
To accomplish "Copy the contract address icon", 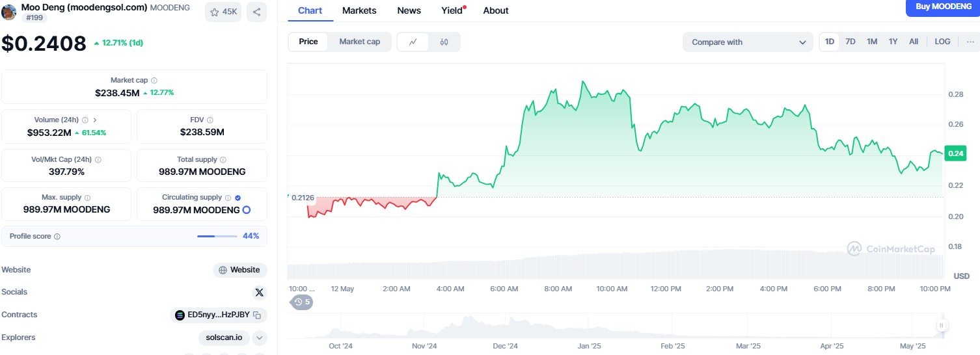I will (257, 315).
